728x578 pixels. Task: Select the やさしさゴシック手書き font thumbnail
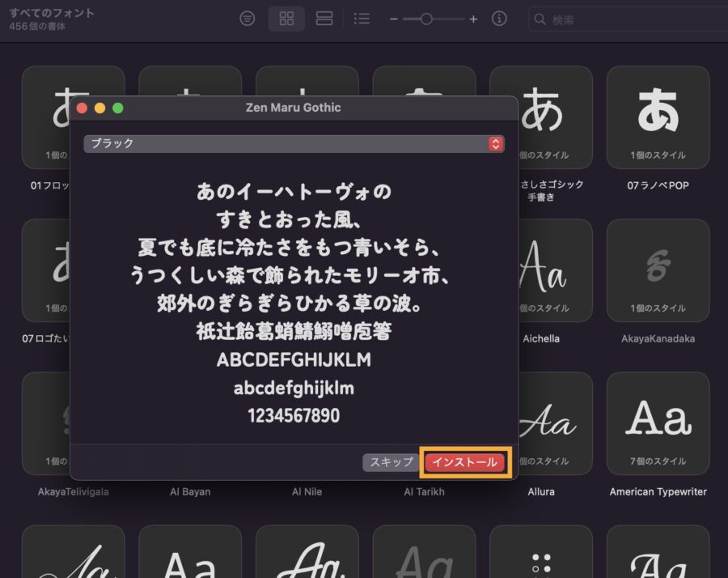coord(555,117)
